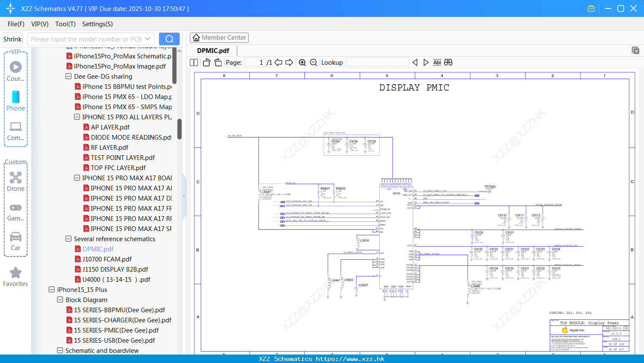Click the Member Center home icon
644x363 pixels.
(196, 38)
